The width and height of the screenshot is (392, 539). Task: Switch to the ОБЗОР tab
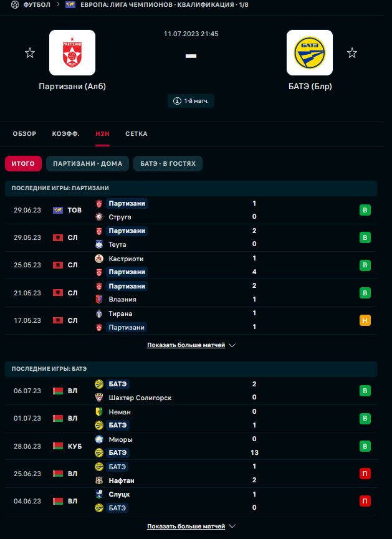pyautogui.click(x=24, y=134)
